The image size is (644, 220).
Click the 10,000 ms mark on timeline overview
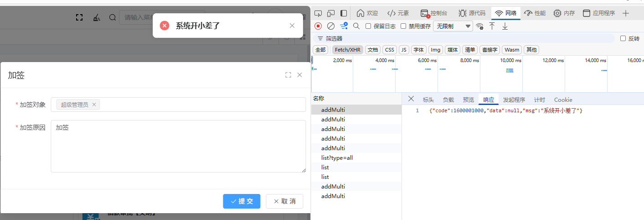[510, 60]
